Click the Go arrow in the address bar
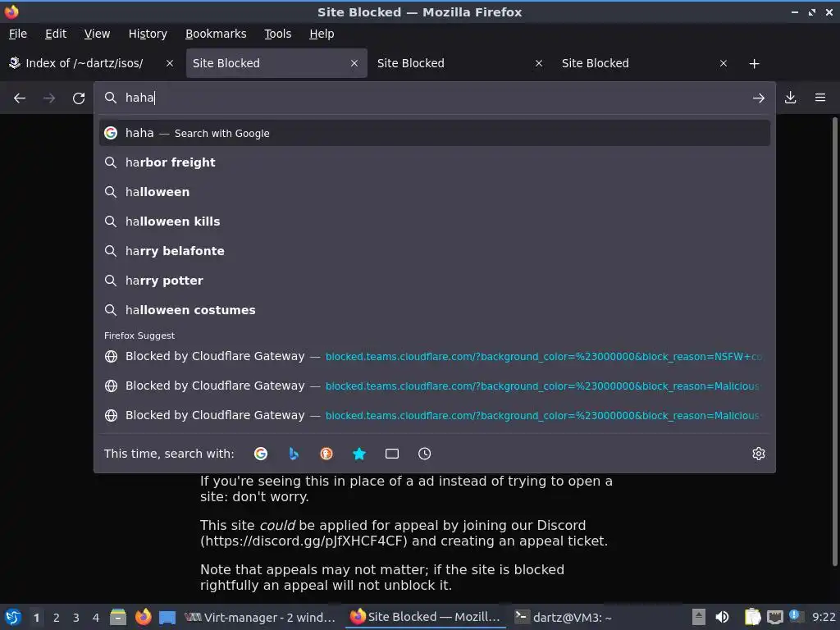This screenshot has width=840, height=630. tap(758, 98)
